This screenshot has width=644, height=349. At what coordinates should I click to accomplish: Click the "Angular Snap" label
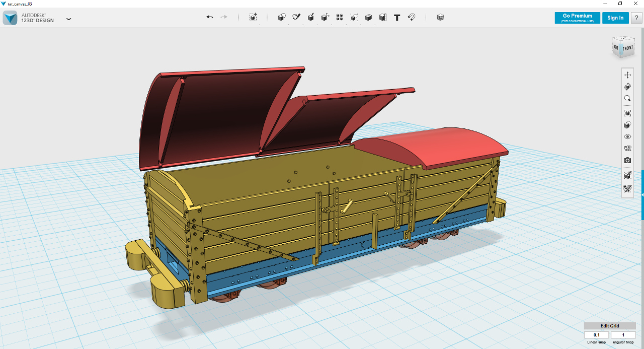pyautogui.click(x=623, y=342)
